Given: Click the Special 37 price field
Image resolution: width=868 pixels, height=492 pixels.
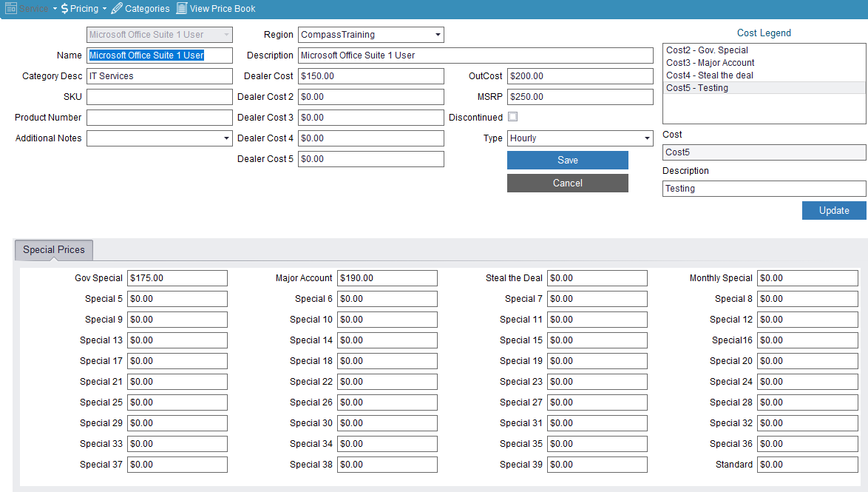Looking at the screenshot, I should [177, 465].
